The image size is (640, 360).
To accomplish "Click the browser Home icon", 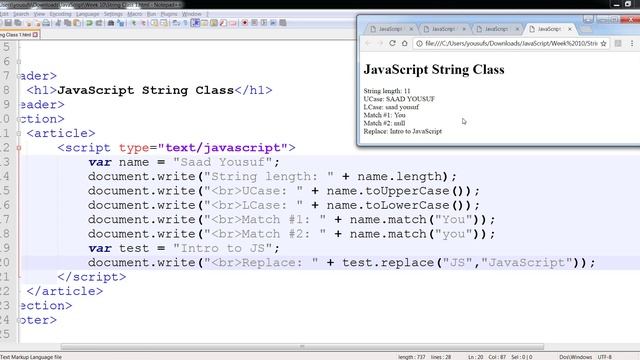I will tap(404, 43).
